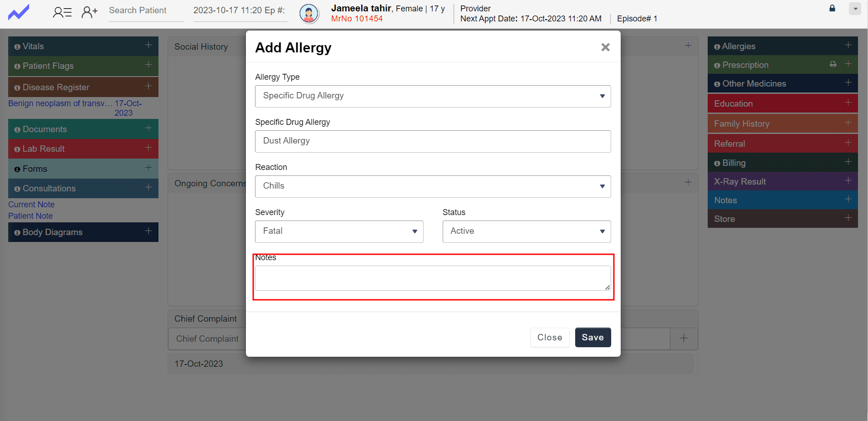Open the Reaction dropdown showing Chills
This screenshot has height=421, width=868.
click(433, 186)
